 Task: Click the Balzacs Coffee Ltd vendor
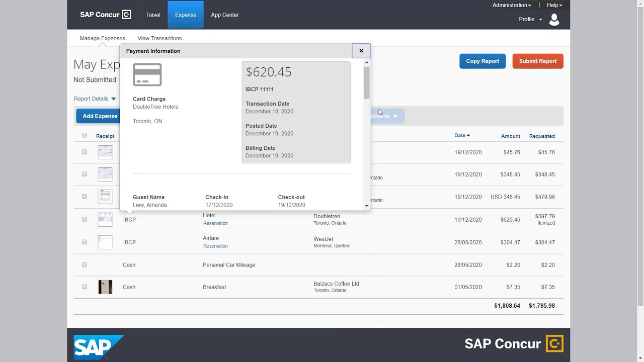pyautogui.click(x=336, y=284)
